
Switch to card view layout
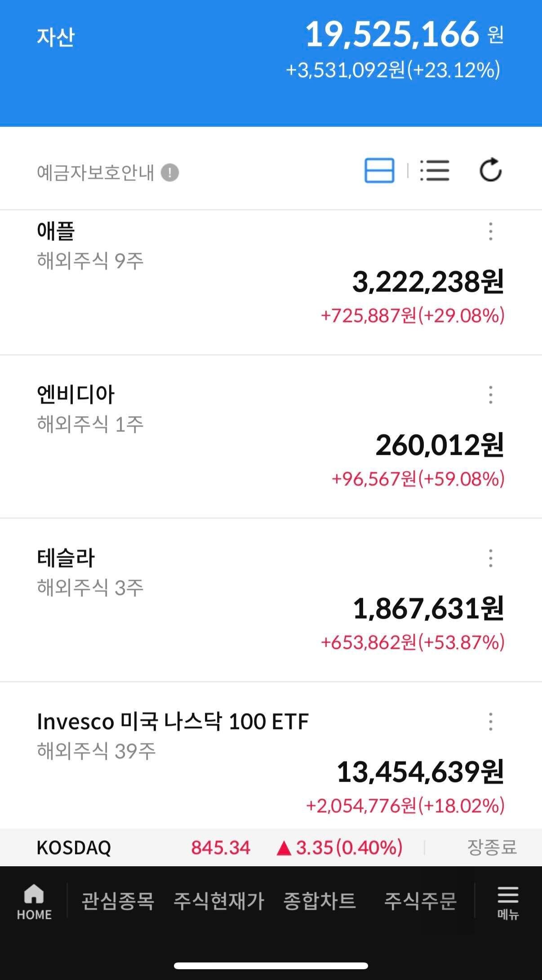pos(379,171)
